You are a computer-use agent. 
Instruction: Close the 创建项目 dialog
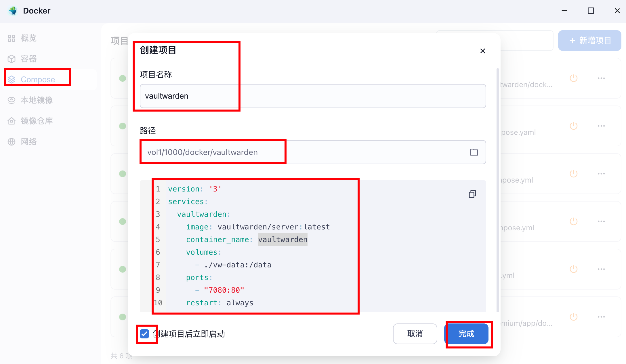point(483,51)
